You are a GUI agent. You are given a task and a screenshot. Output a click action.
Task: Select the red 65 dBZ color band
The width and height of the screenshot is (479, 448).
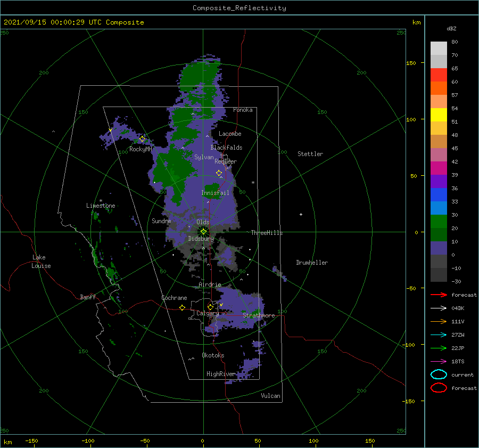(x=439, y=75)
